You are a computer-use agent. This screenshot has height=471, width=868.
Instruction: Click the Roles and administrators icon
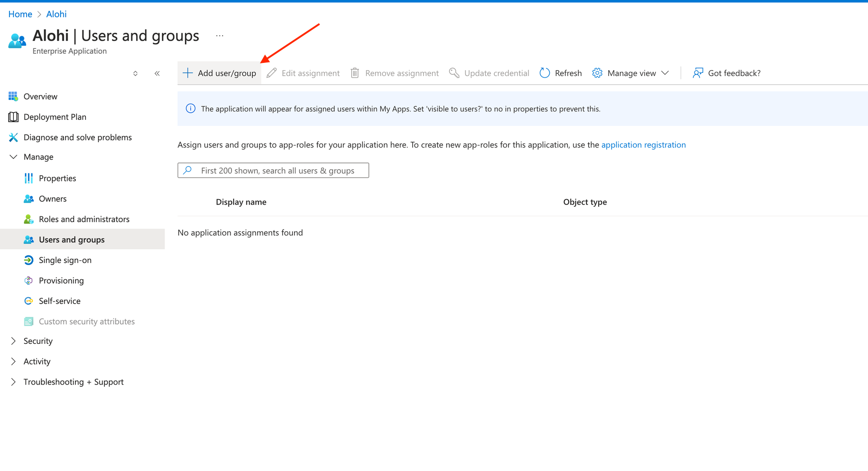(28, 219)
